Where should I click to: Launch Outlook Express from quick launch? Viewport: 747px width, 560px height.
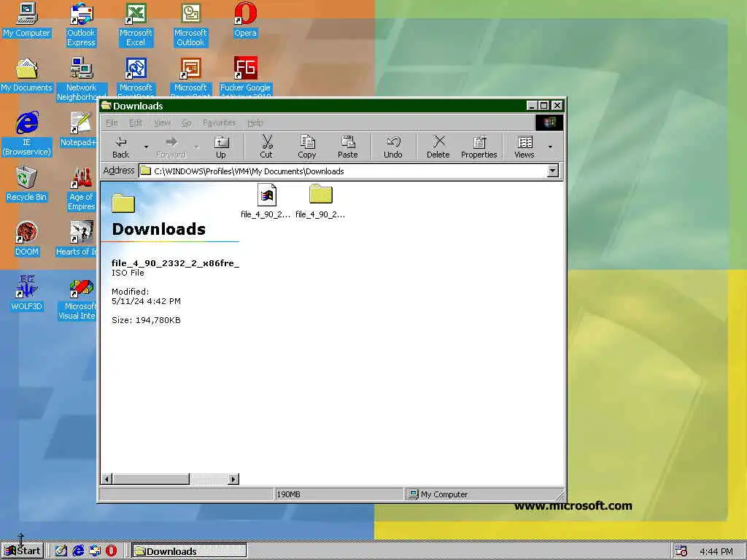point(95,551)
